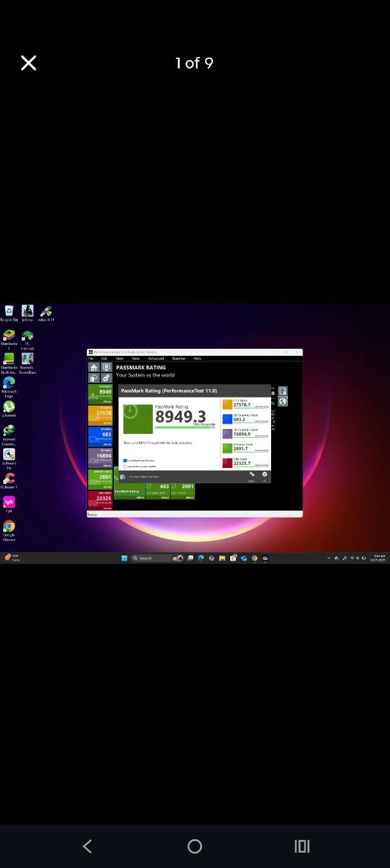Launch the Google Chrome desktop shortcut
Image resolution: width=390 pixels, height=868 pixels.
click(x=9, y=530)
